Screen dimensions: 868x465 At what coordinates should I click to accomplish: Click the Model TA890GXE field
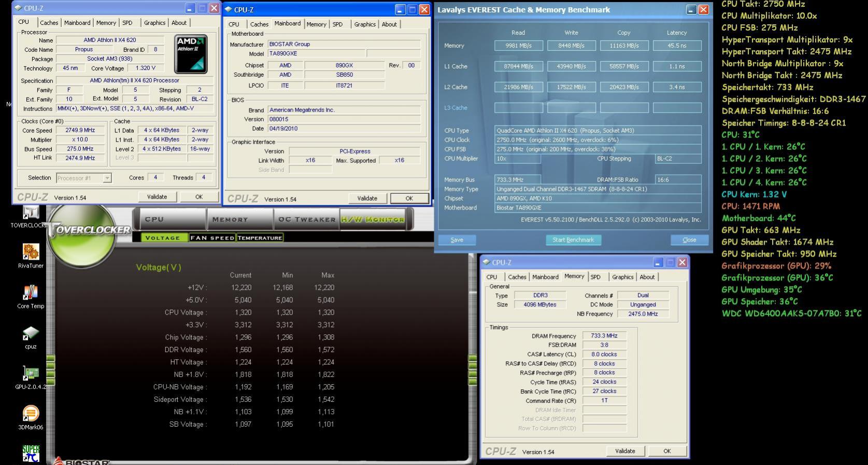coord(317,53)
